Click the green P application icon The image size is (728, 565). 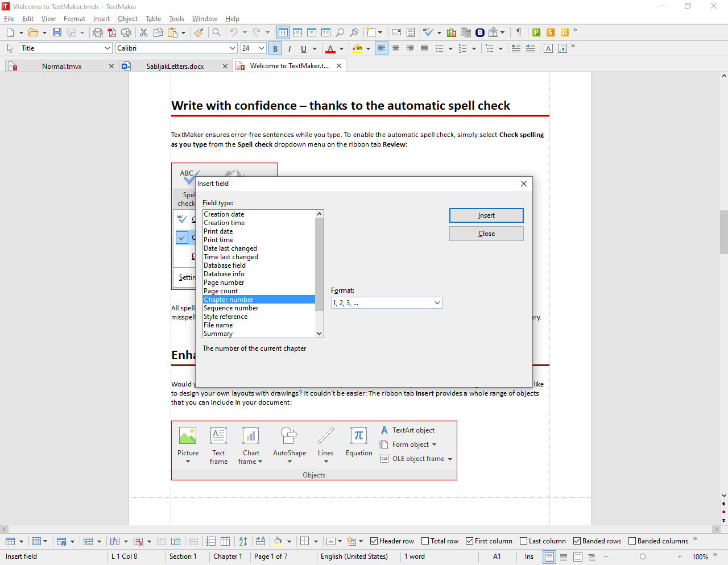[536, 32]
